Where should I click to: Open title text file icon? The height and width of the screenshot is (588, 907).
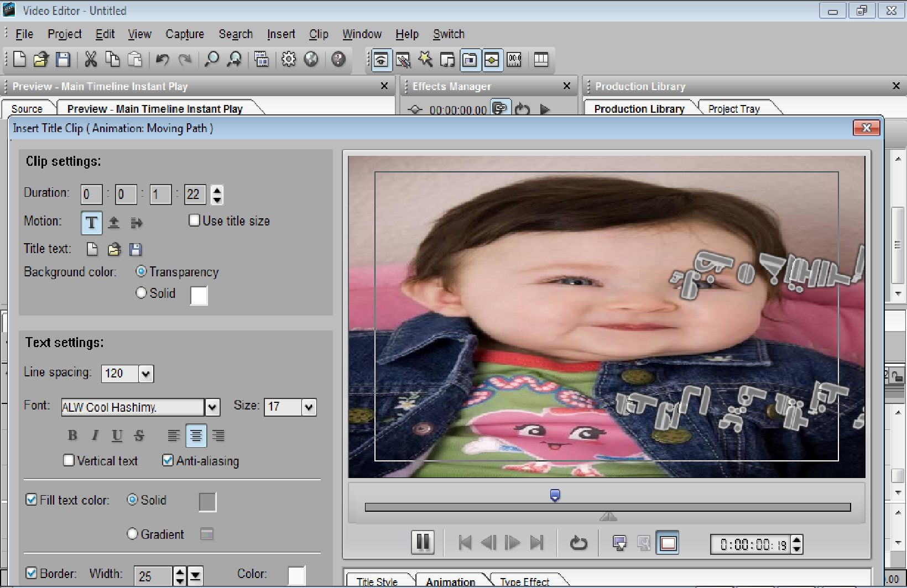pyautogui.click(x=114, y=250)
